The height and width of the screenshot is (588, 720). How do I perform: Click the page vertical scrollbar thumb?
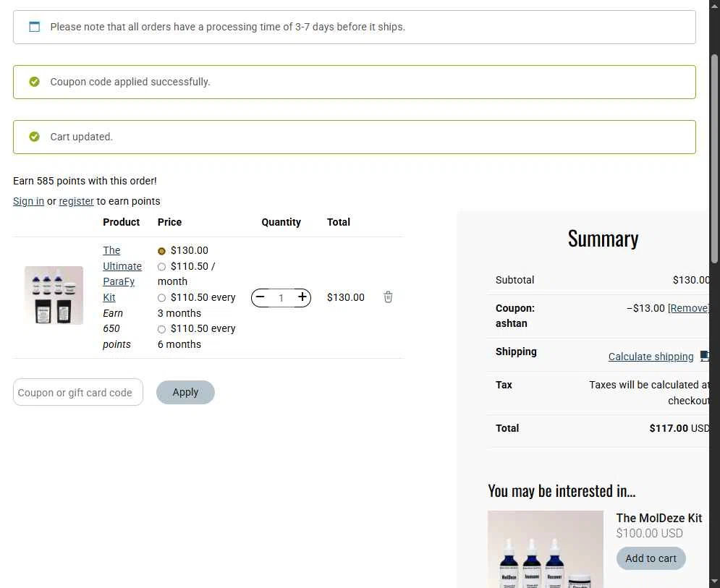(x=714, y=159)
